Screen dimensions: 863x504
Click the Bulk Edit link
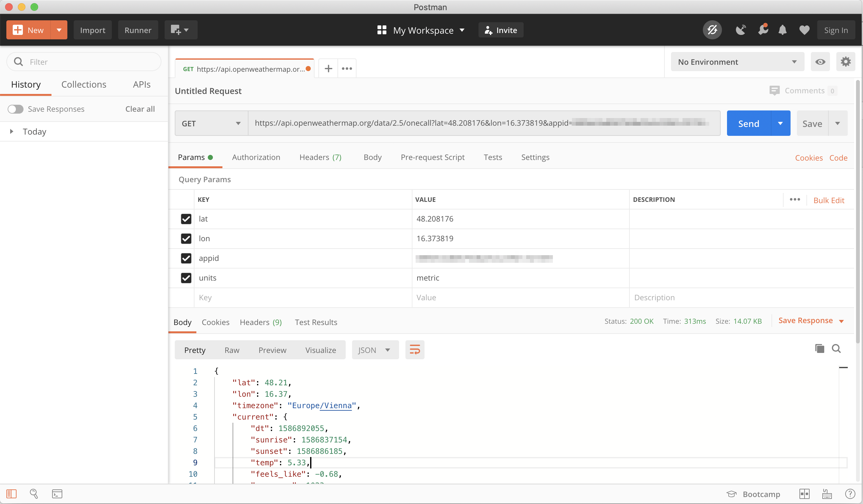coord(828,200)
